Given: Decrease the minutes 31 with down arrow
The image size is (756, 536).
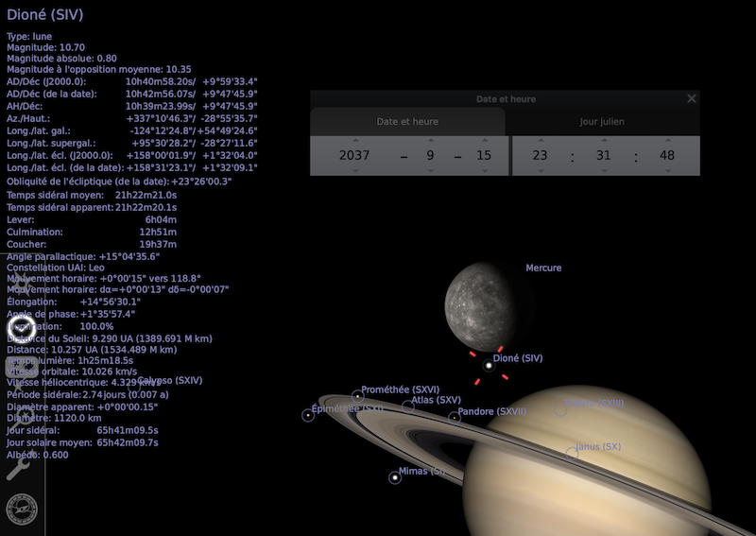Looking at the screenshot, I should [604, 171].
